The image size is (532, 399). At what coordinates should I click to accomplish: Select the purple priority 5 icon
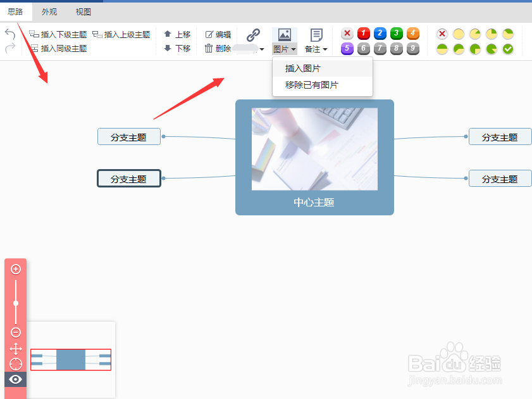(347, 48)
